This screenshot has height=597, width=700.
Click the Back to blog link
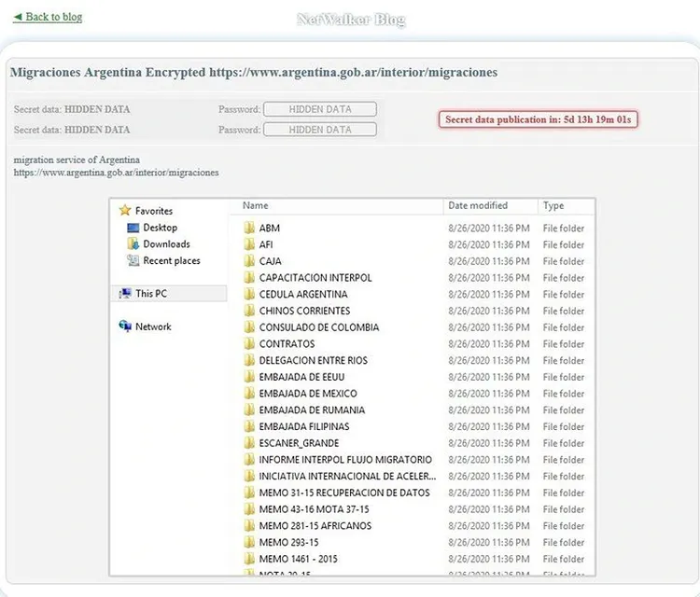pyautogui.click(x=49, y=17)
